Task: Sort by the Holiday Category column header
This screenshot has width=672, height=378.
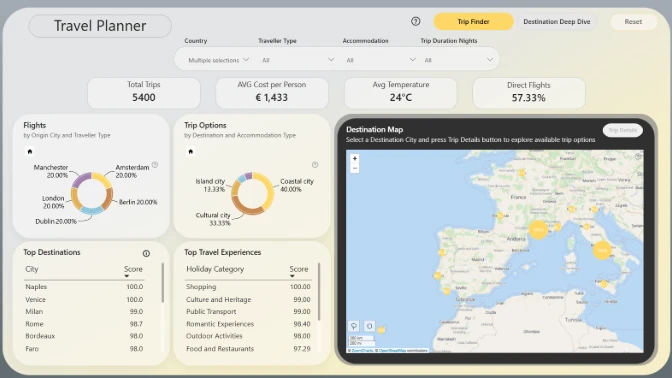Action: (x=215, y=269)
